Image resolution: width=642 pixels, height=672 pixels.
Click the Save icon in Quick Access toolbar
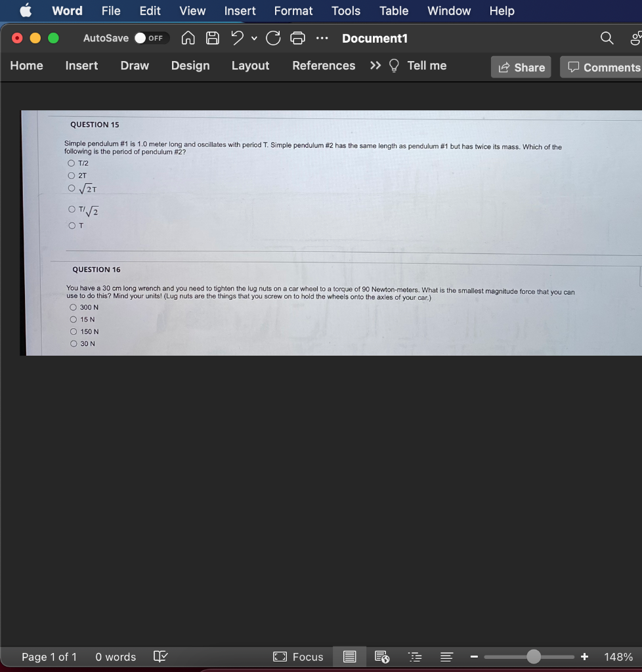click(212, 38)
